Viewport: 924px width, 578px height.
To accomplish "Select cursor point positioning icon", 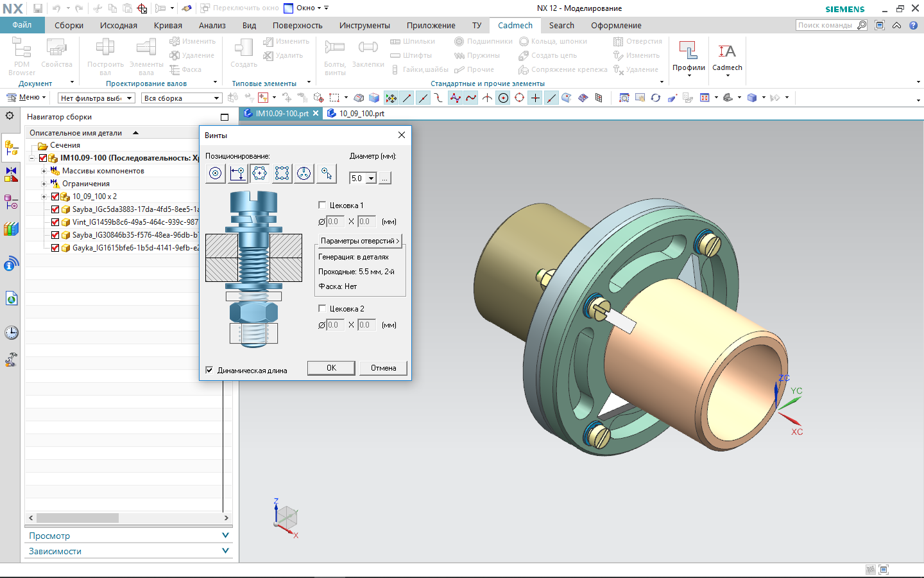I will pos(326,173).
